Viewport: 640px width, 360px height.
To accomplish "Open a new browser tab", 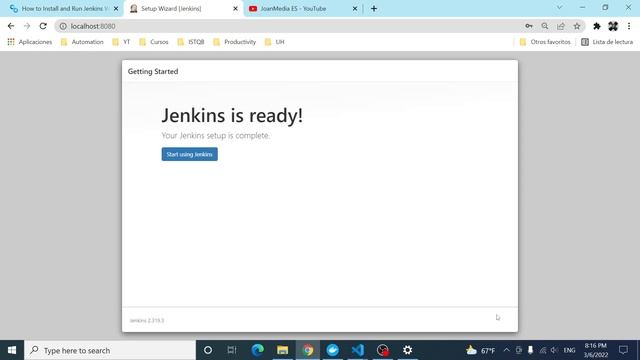I will [x=374, y=9].
